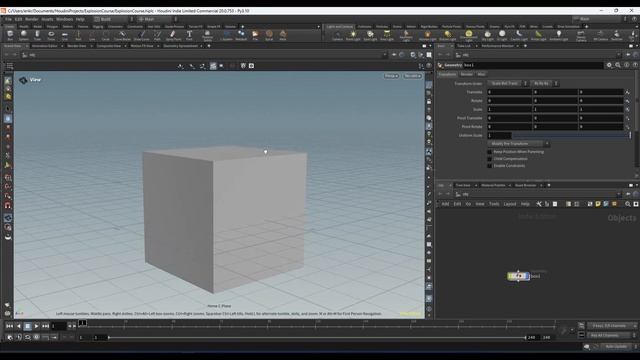Viewport: 640px width, 360px height.
Task: Select the Font shelf tool
Action: click(x=189, y=36)
